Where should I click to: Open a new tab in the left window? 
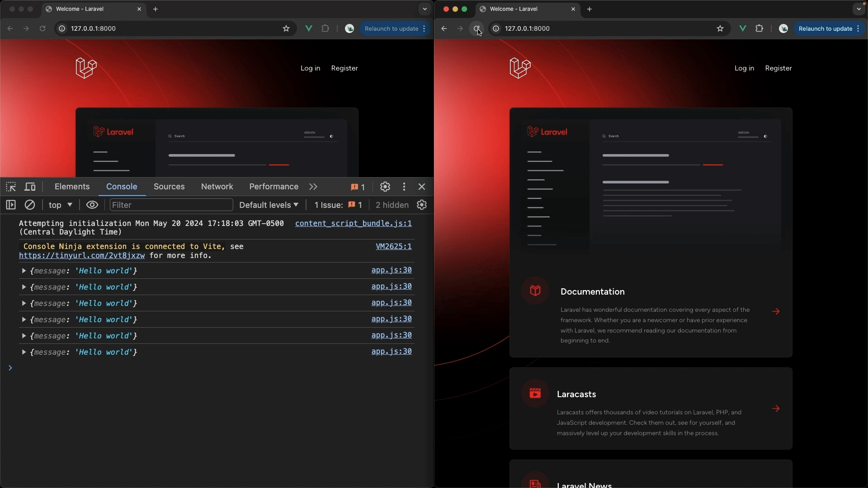coord(156,9)
